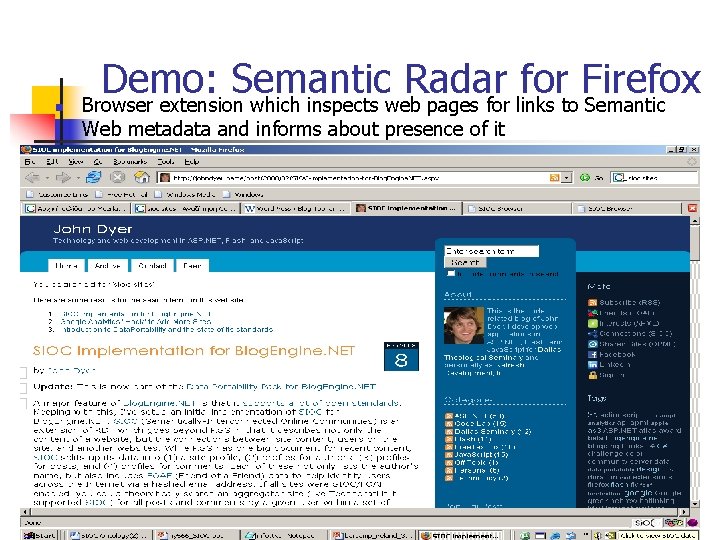Stop page loading with Stop icon

click(118, 177)
